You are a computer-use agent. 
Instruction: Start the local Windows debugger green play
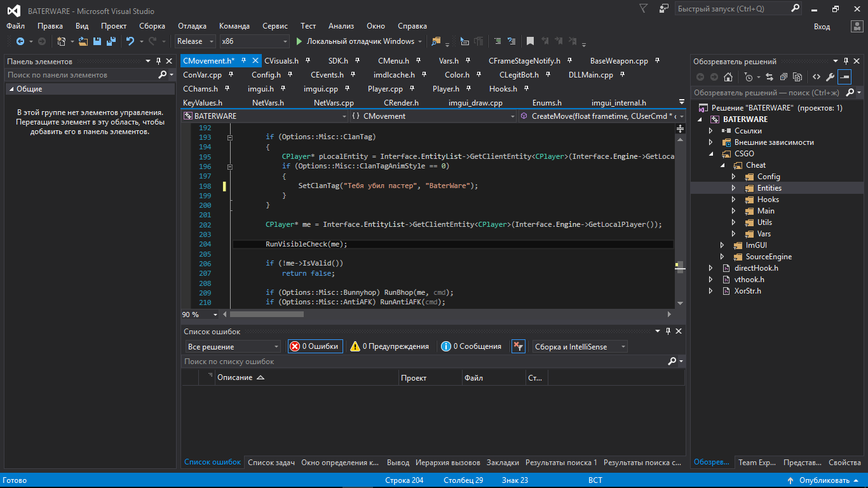click(x=299, y=41)
